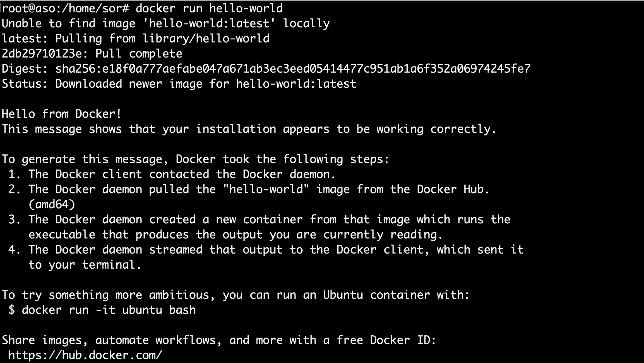Click the 'docker run hello-world' command text
644x363 pixels.
209,8
